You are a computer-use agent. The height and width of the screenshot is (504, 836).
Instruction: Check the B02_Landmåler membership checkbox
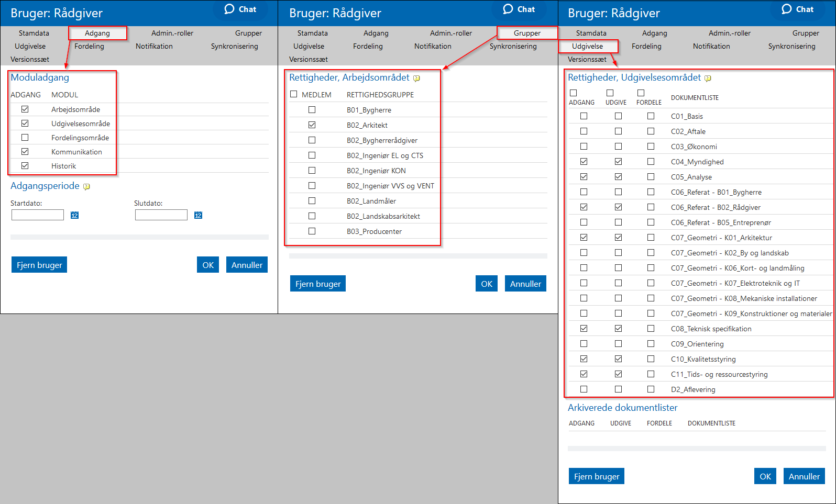[312, 201]
